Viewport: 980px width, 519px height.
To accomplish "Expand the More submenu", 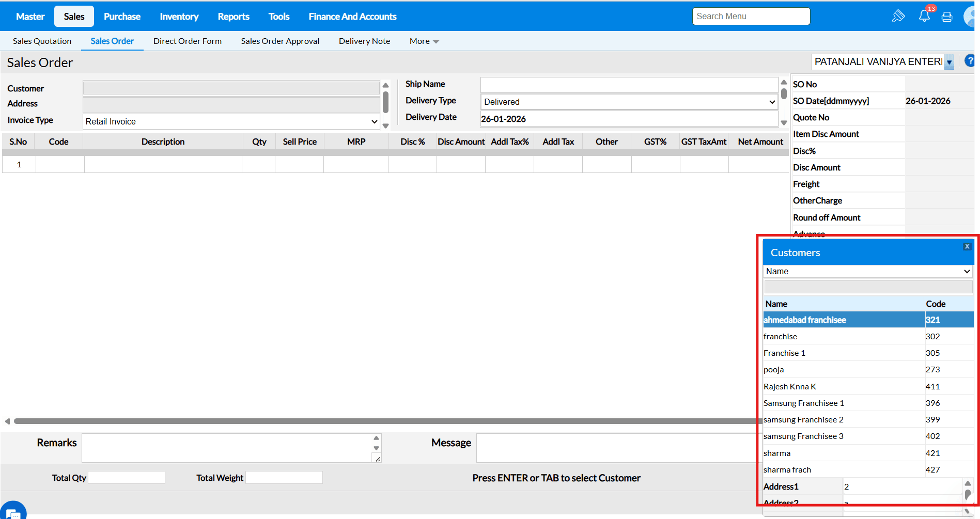I will click(x=424, y=41).
